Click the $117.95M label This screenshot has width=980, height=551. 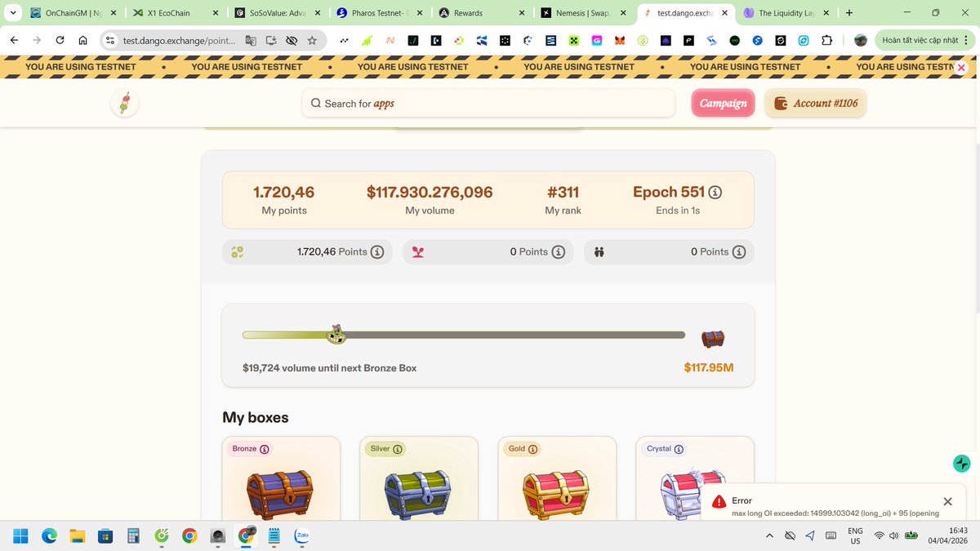pos(709,367)
